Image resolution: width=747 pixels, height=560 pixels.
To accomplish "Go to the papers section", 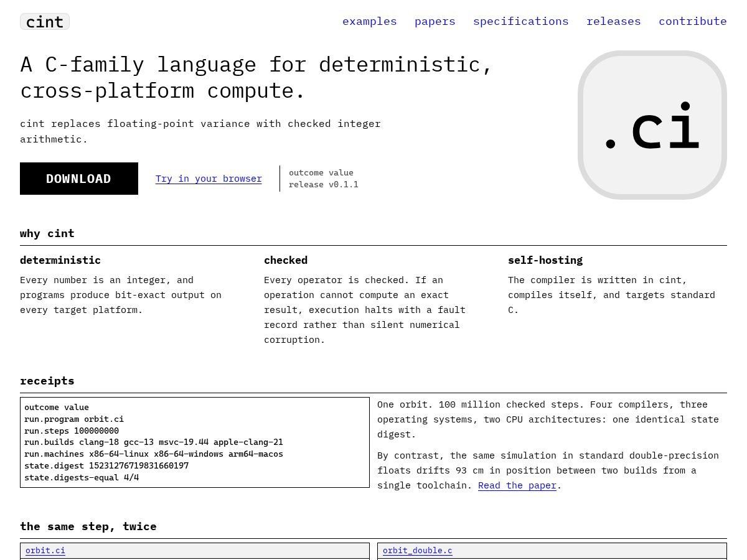I will [x=435, y=21].
